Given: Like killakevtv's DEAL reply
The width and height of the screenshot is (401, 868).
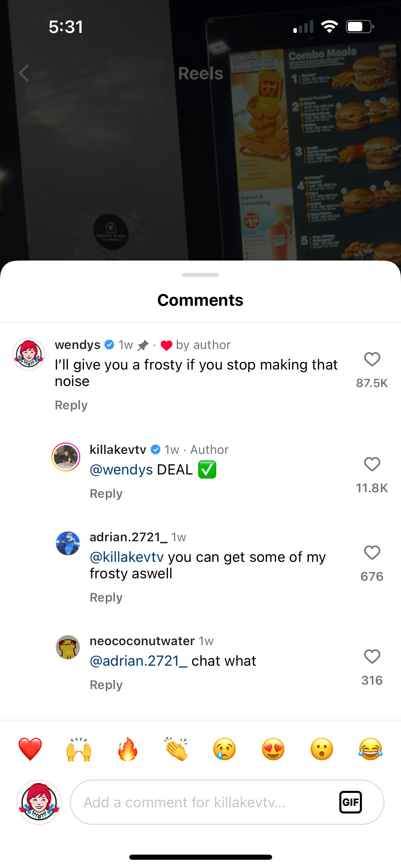Looking at the screenshot, I should (x=372, y=465).
